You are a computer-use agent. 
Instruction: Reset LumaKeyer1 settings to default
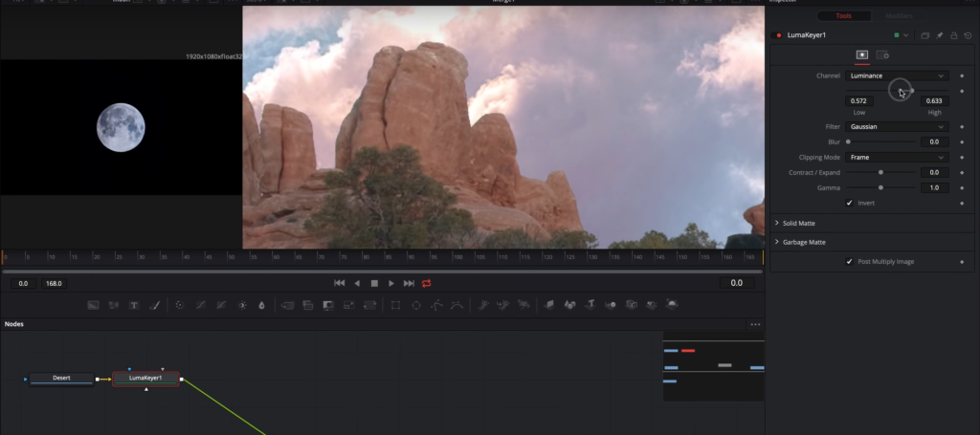(969, 35)
